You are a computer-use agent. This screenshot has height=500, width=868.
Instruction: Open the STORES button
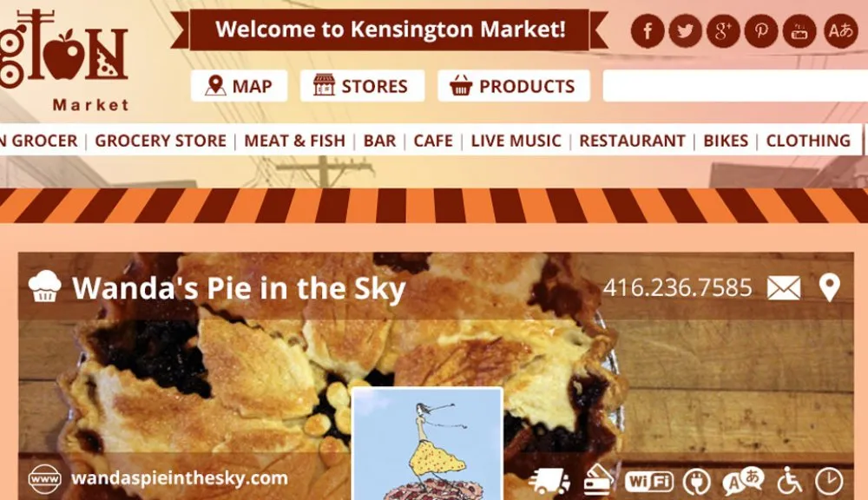coord(362,86)
